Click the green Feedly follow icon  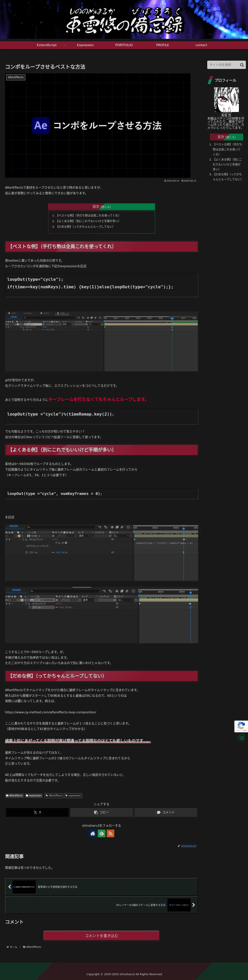[x=102, y=834]
